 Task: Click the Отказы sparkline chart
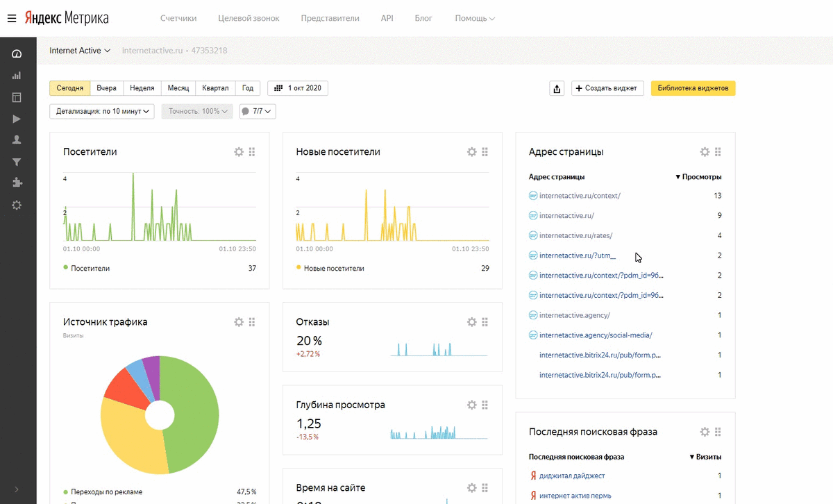click(439, 348)
